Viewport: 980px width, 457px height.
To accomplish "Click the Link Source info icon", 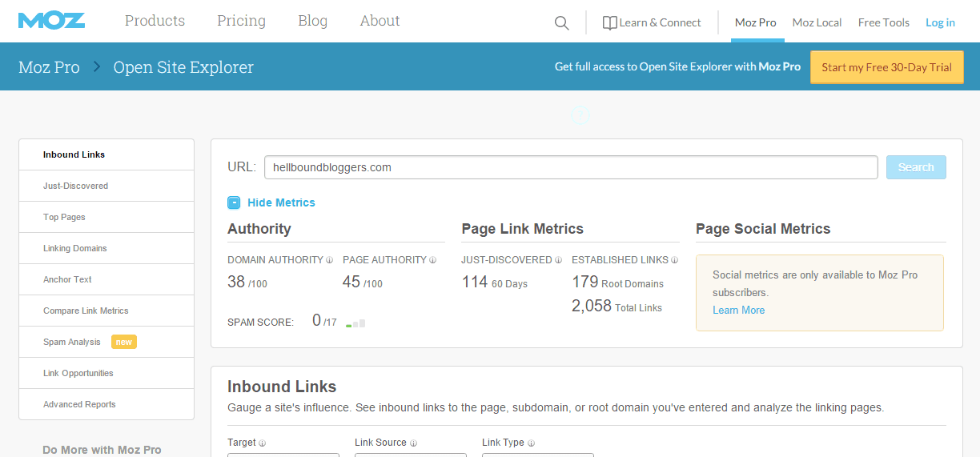I will (x=413, y=443).
